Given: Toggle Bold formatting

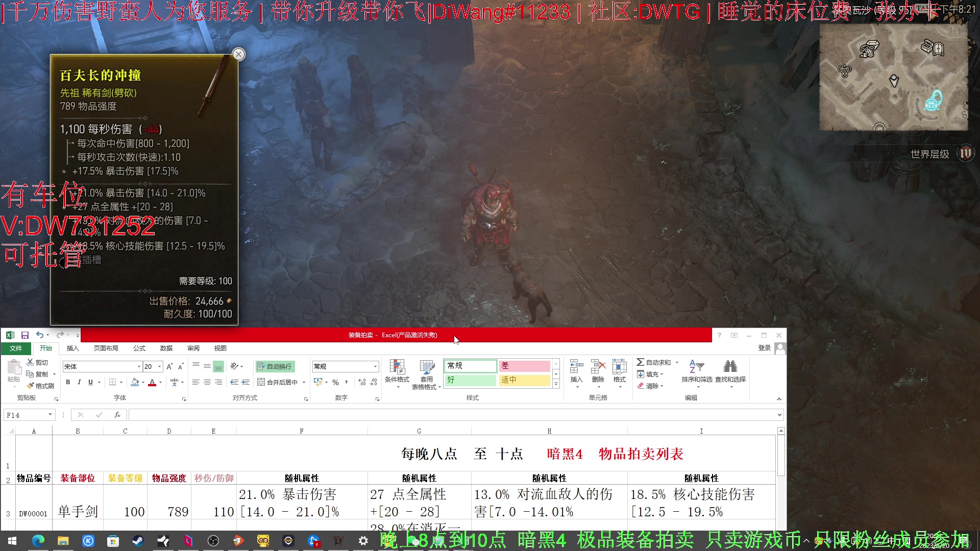Looking at the screenshot, I should click(68, 382).
